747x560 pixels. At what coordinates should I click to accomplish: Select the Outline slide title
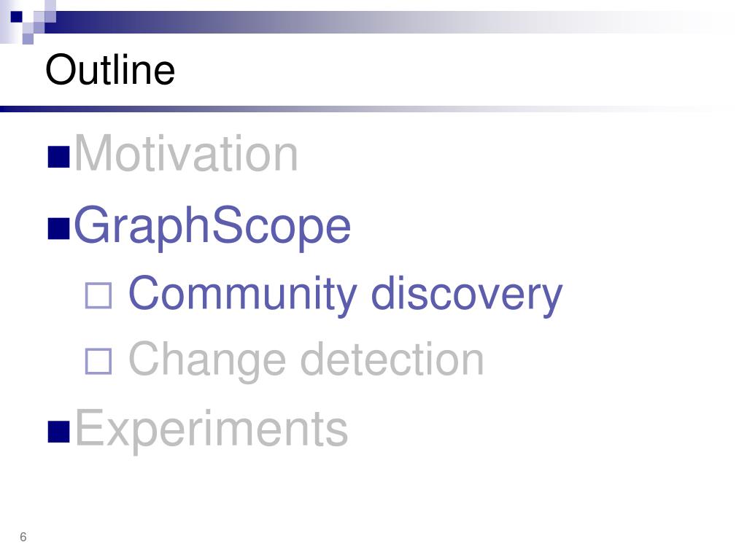coord(110,69)
